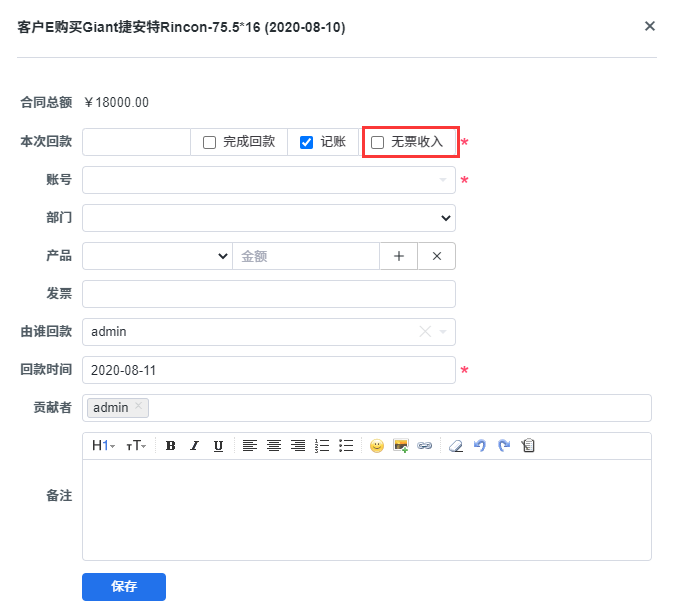Click the 贡献者 contributors field
This screenshot has height=612, width=675.
[367, 408]
